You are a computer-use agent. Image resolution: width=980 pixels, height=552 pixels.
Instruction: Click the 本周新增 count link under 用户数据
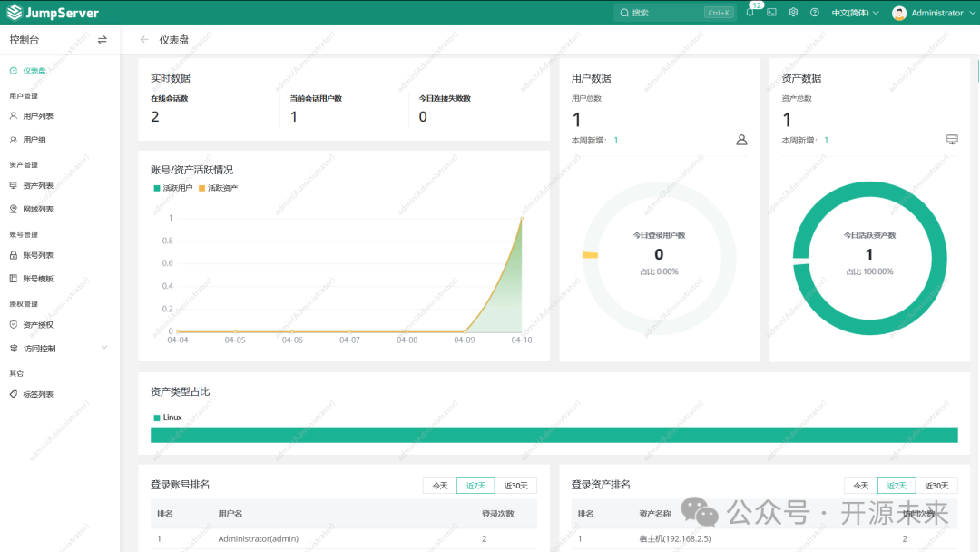pos(616,140)
